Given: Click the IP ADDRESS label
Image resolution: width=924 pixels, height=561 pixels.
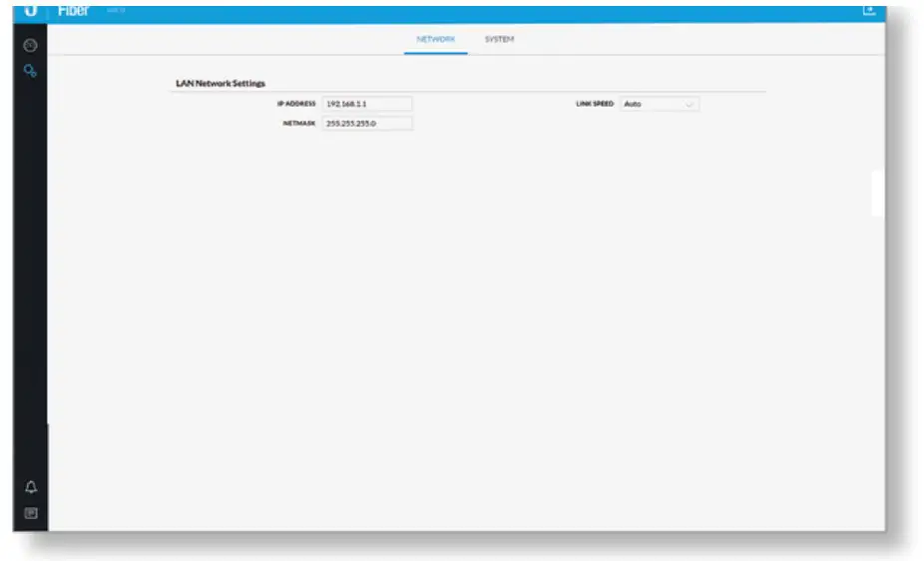Looking at the screenshot, I should click(296, 104).
